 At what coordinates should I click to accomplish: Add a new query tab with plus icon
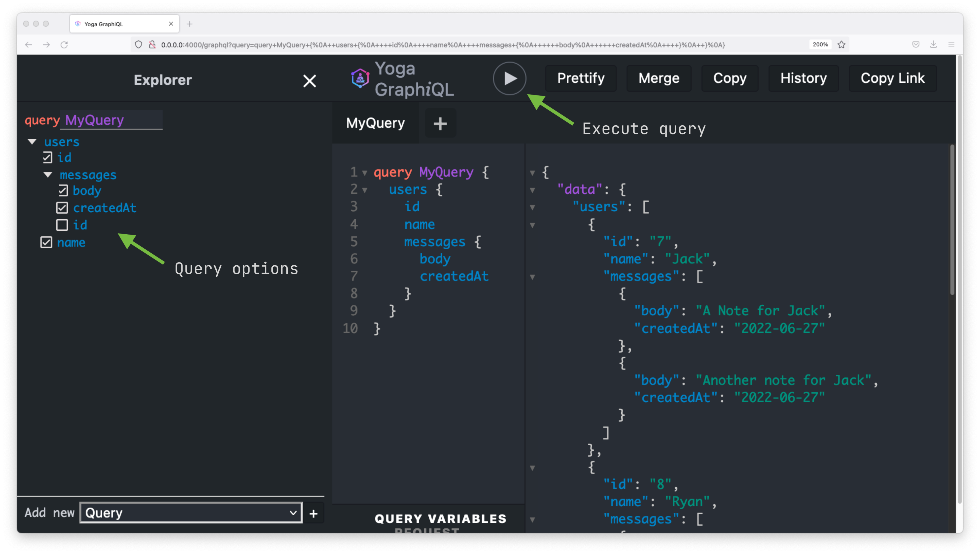click(440, 123)
